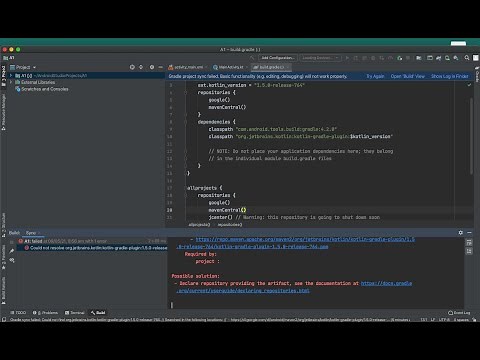The width and height of the screenshot is (480, 360).
Task: Select the 'A1: failed' build result row
Action: [x=92, y=241]
